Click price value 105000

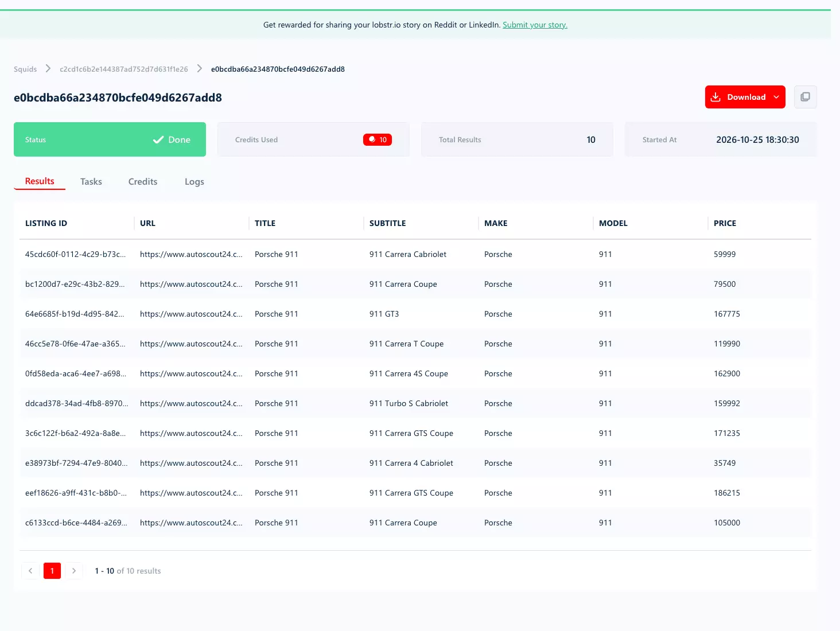coord(727,523)
